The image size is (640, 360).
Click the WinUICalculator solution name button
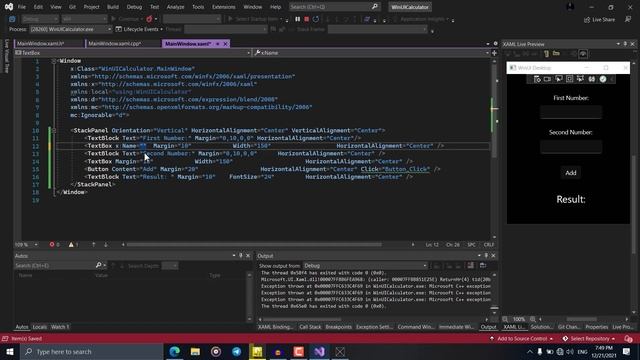click(410, 7)
